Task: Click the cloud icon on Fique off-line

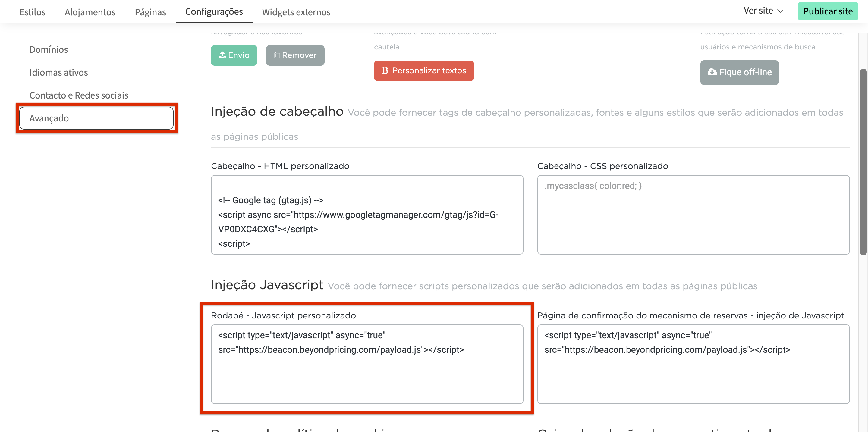Action: 712,72
